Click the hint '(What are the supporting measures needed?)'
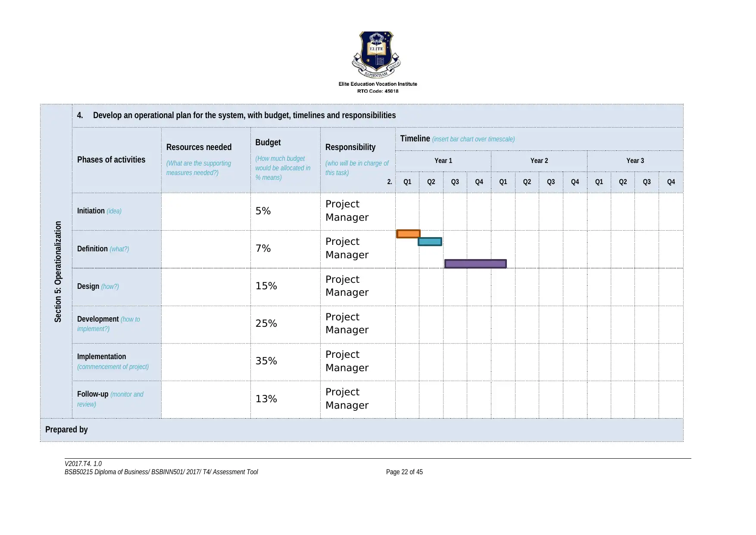 coord(199,168)
